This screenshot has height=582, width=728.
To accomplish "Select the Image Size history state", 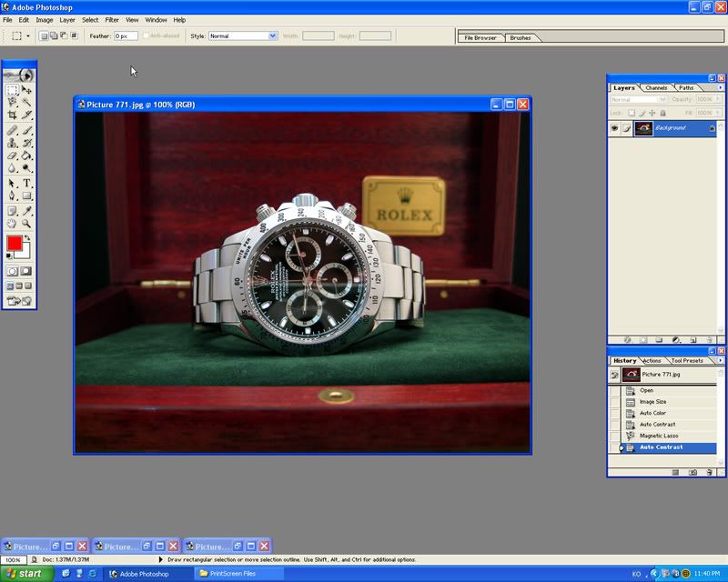I will coord(670,402).
